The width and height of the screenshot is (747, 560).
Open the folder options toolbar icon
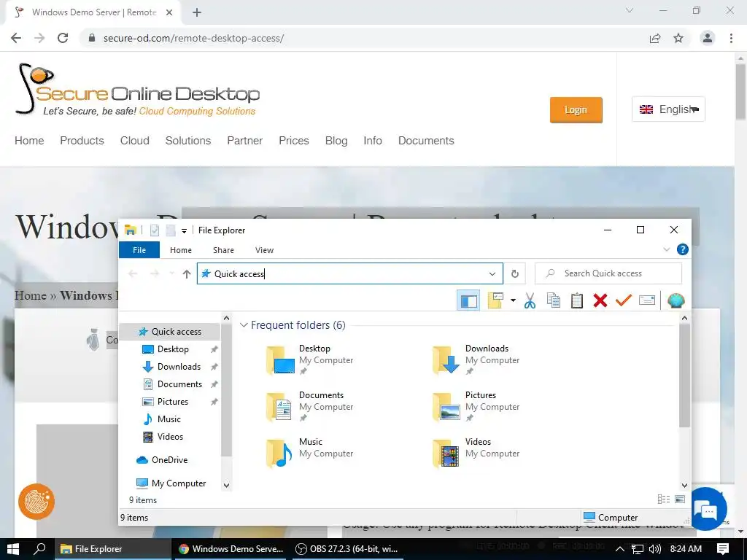495,300
